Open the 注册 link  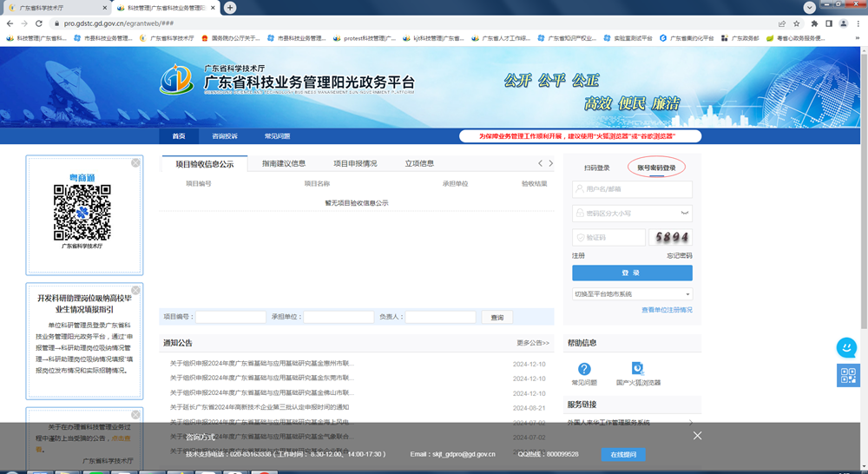578,256
